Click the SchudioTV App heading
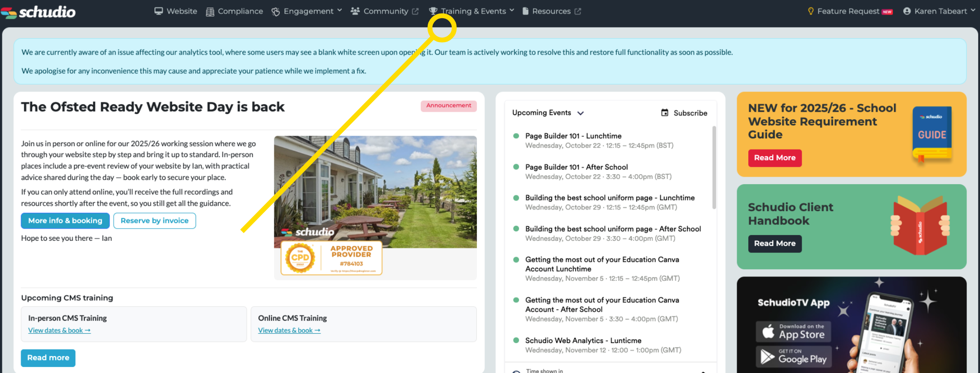The width and height of the screenshot is (980, 373). click(794, 302)
